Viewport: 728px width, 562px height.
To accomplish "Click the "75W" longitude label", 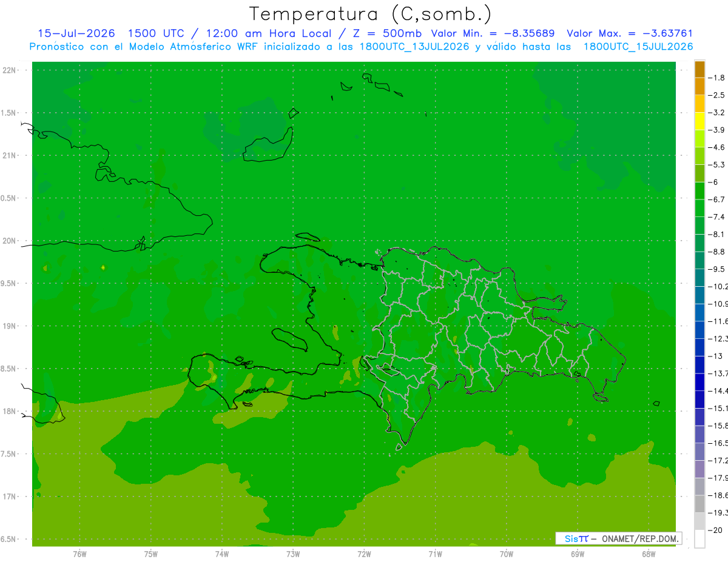I will (150, 554).
